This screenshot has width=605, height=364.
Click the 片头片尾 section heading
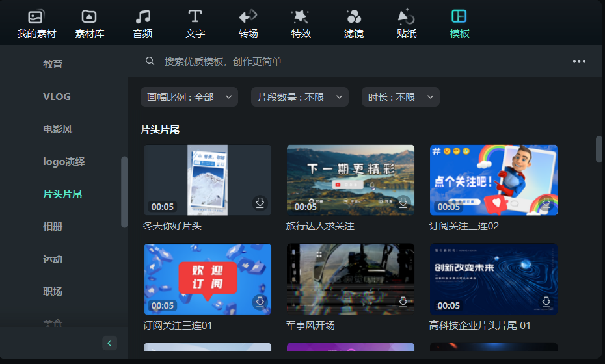(160, 130)
